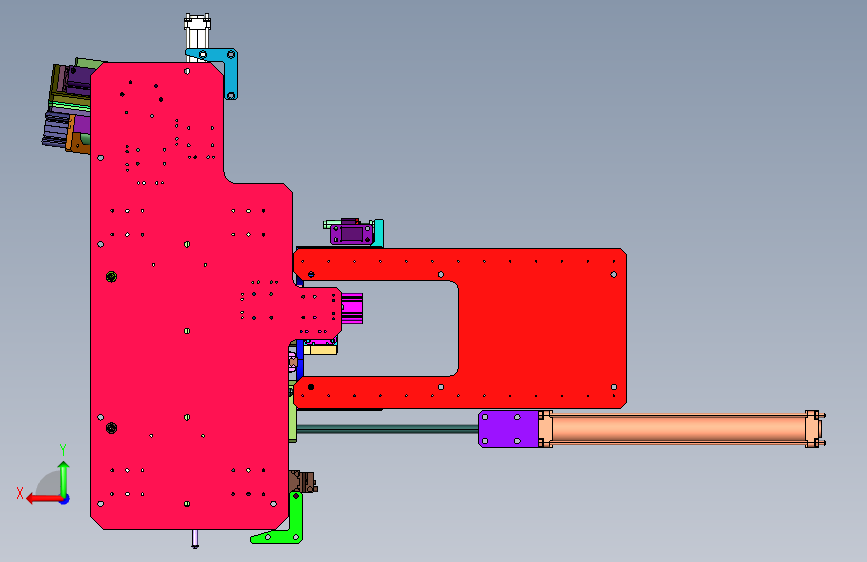
Task: Select the small pin below the crimson plate
Action: point(195,539)
